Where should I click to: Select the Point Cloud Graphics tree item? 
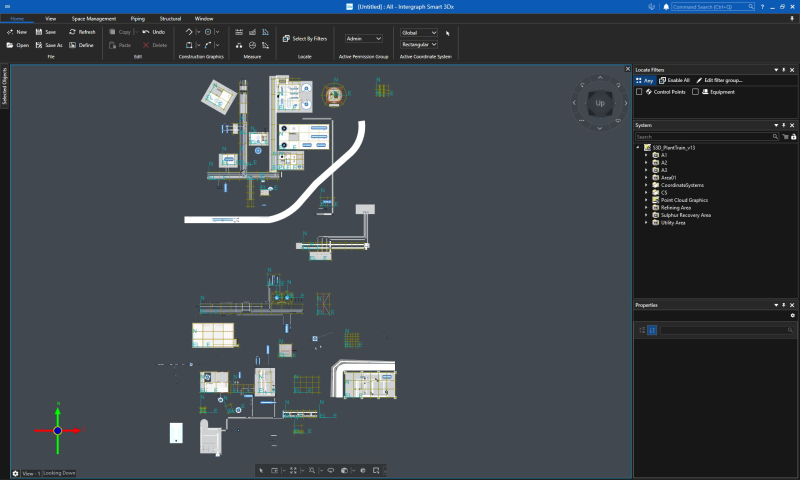(684, 200)
